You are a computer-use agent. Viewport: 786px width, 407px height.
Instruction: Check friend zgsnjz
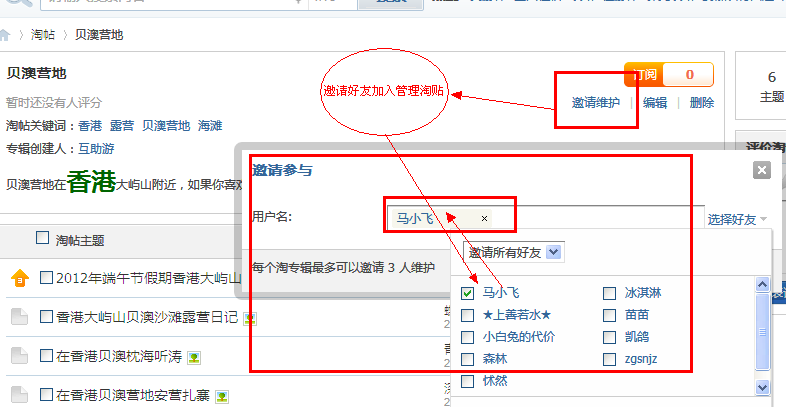[610, 359]
